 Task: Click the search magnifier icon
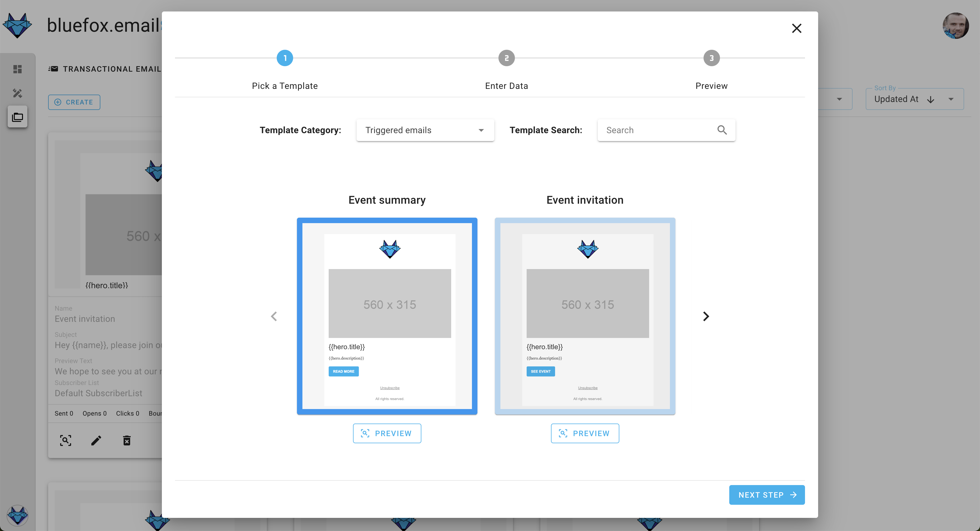pos(722,130)
